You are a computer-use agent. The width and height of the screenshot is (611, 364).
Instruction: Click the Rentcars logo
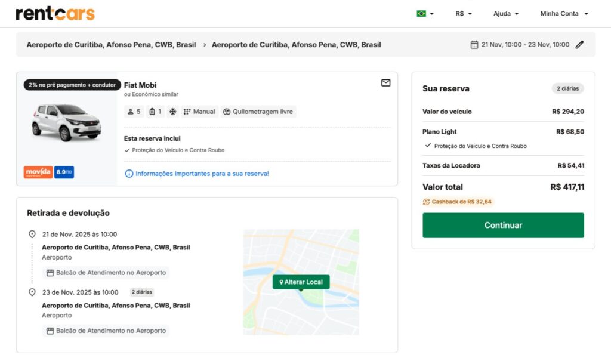55,14
